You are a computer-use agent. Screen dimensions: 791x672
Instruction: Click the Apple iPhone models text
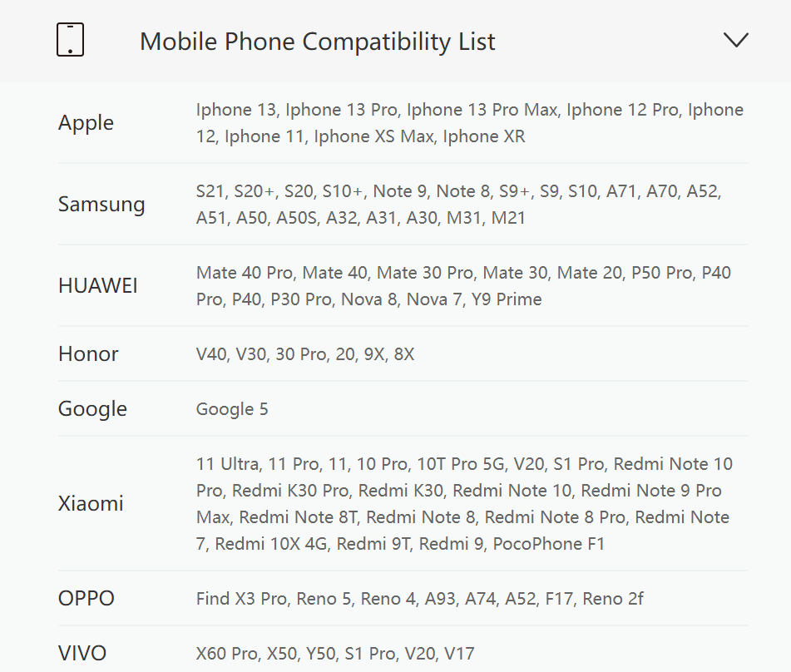470,123
